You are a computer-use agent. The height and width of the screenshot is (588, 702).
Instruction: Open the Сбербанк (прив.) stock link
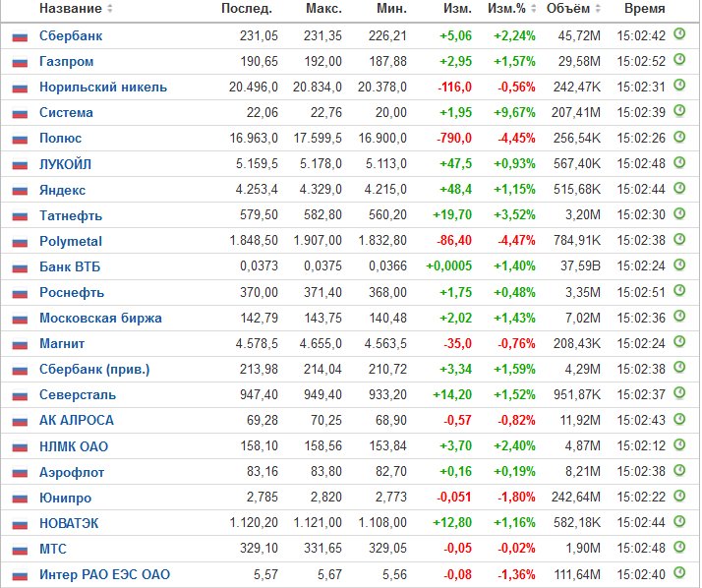tap(94, 370)
